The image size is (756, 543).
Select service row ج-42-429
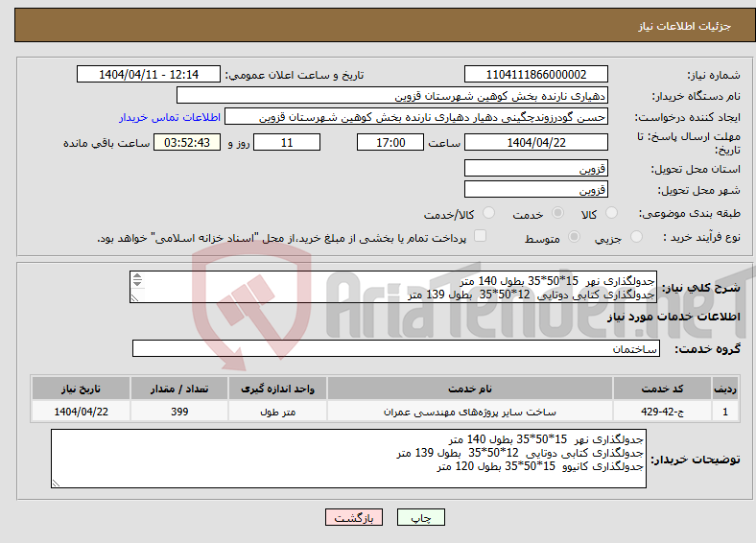(386, 412)
